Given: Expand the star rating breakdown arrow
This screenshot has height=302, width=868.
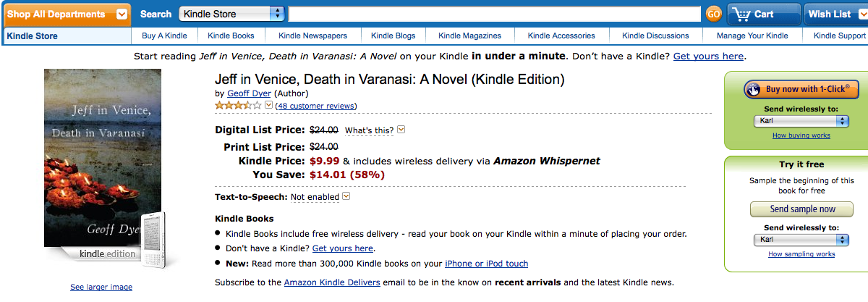Looking at the screenshot, I should (269, 106).
